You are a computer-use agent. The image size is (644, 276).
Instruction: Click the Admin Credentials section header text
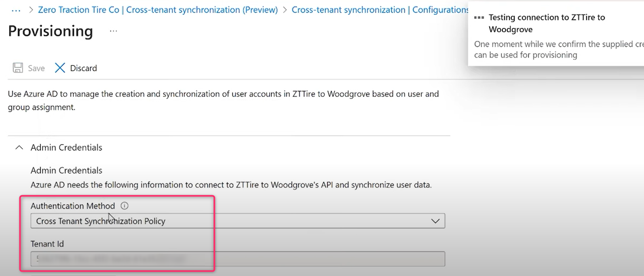[x=66, y=147]
